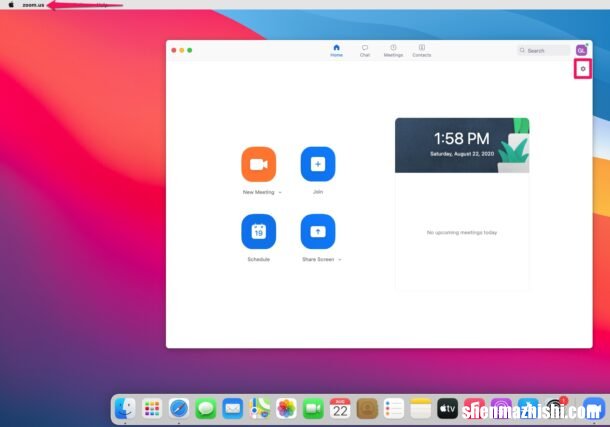Screen dimensions: 610x427
Task: Open Photos from the Dock
Action: pos(286,409)
